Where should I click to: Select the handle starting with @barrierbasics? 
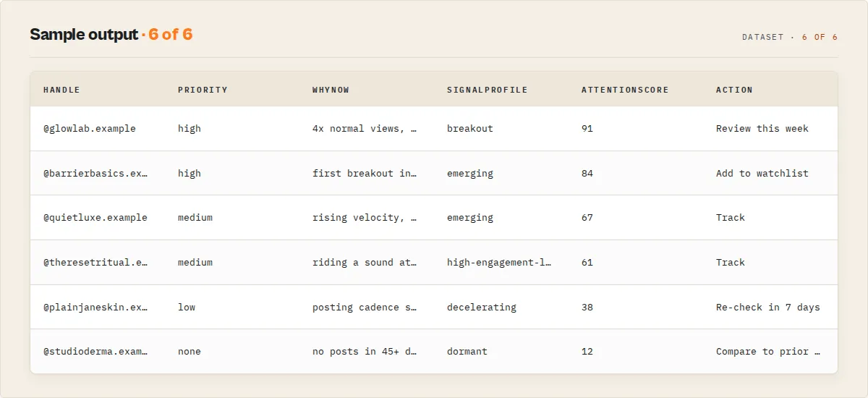95,173
